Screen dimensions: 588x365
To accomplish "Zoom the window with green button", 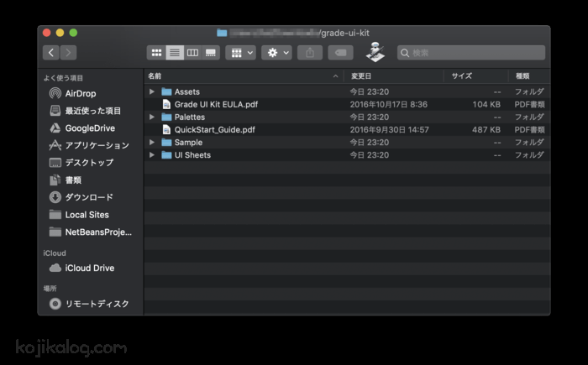I will click(x=74, y=33).
